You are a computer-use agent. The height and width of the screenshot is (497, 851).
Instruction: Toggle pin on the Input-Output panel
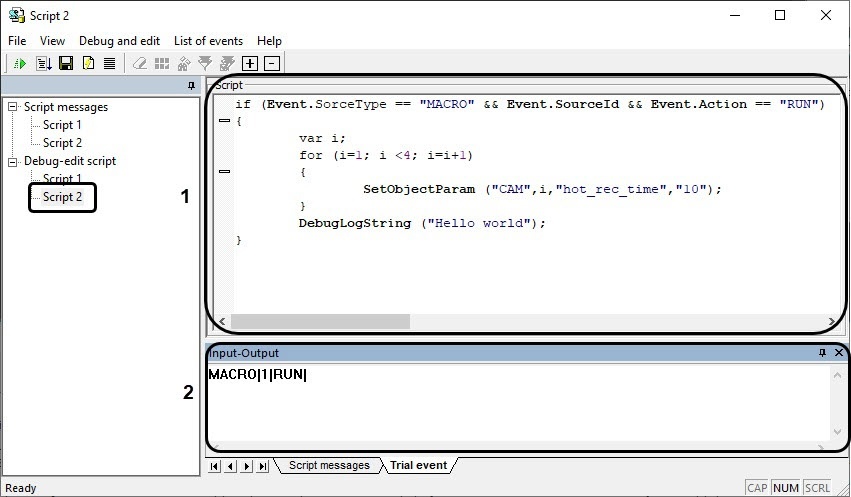point(822,353)
